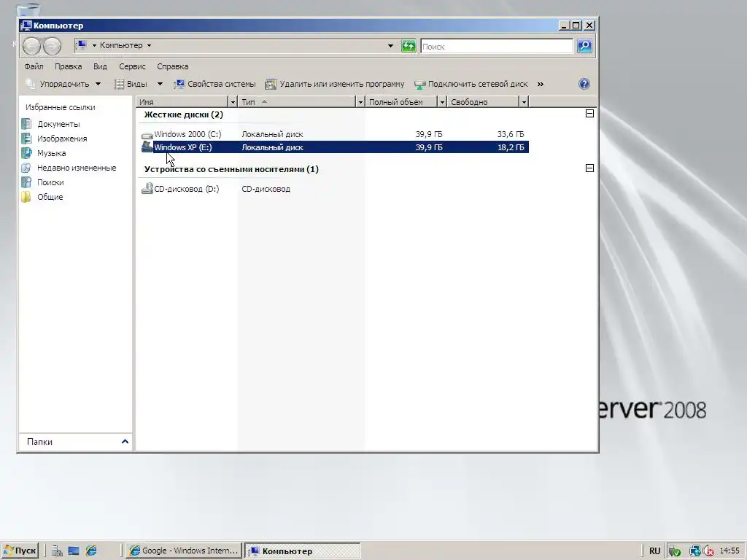The image size is (747, 560).
Task: Click the Компьютер taskbar button
Action: tap(303, 551)
